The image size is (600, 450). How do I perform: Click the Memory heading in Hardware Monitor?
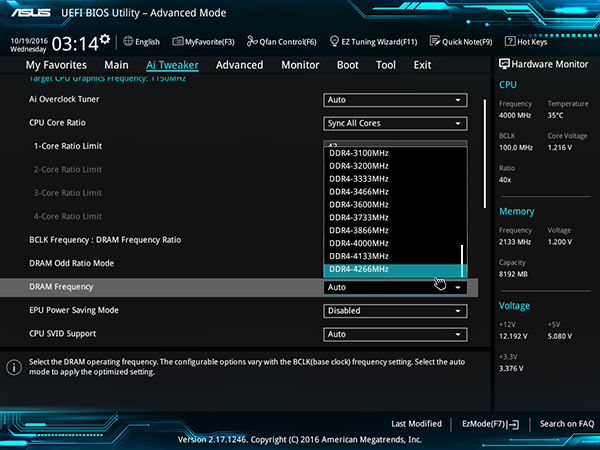[517, 211]
